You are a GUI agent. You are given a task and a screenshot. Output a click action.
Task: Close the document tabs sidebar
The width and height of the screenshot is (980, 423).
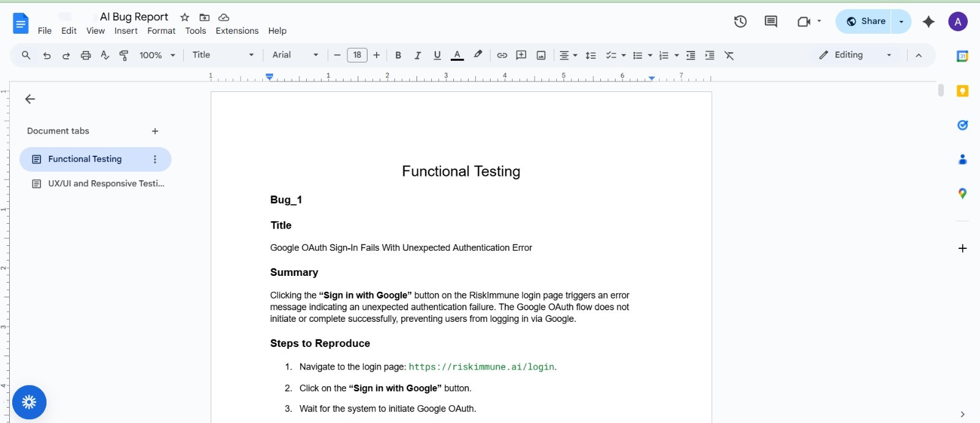pos(30,99)
